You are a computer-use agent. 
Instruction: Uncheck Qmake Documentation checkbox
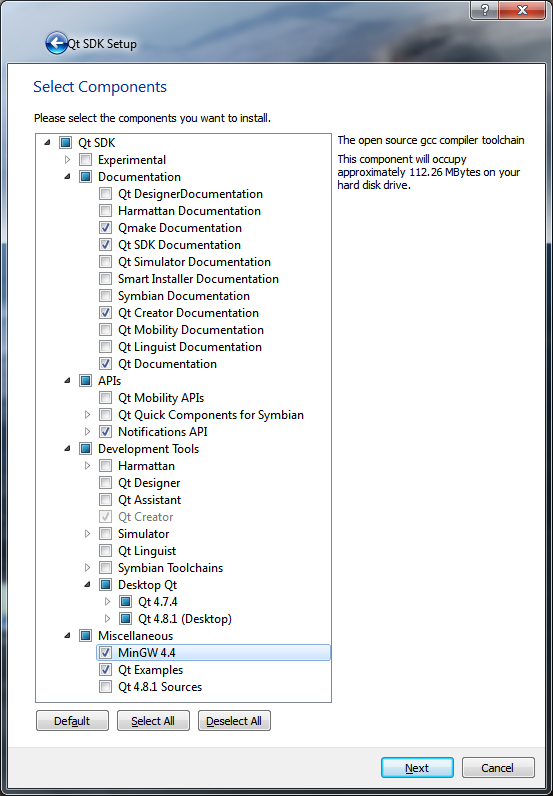(x=105, y=228)
